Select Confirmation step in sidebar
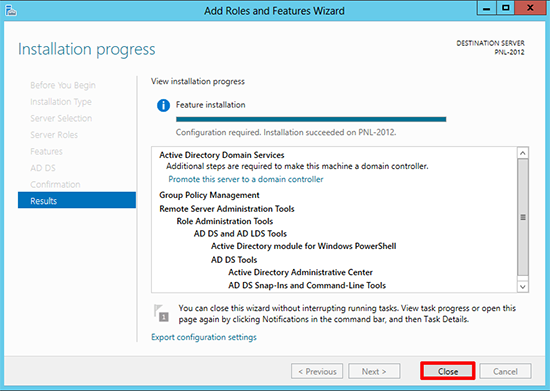Screen dimensions: 550x391 (55, 184)
